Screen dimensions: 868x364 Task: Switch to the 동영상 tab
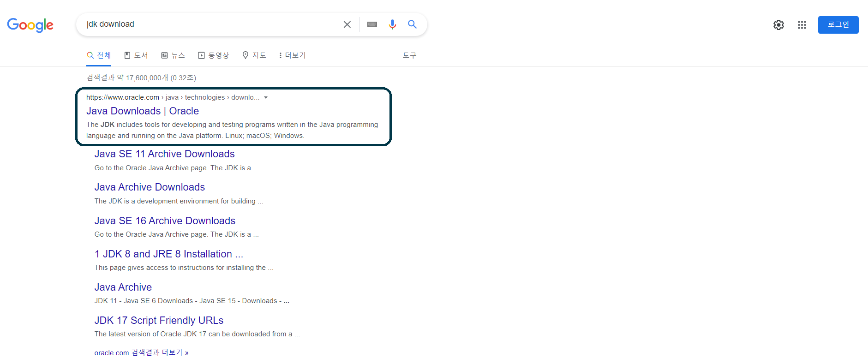(214, 55)
